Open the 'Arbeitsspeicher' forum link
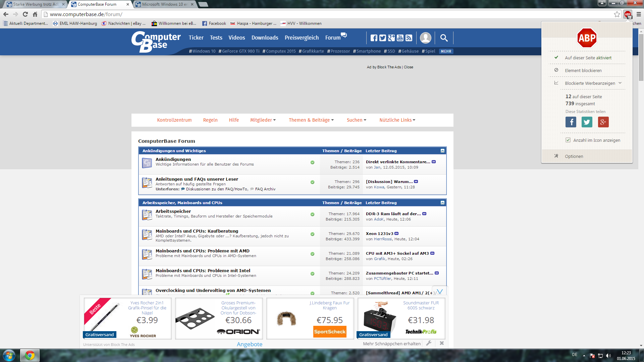This screenshot has height=362, width=644. click(x=173, y=211)
